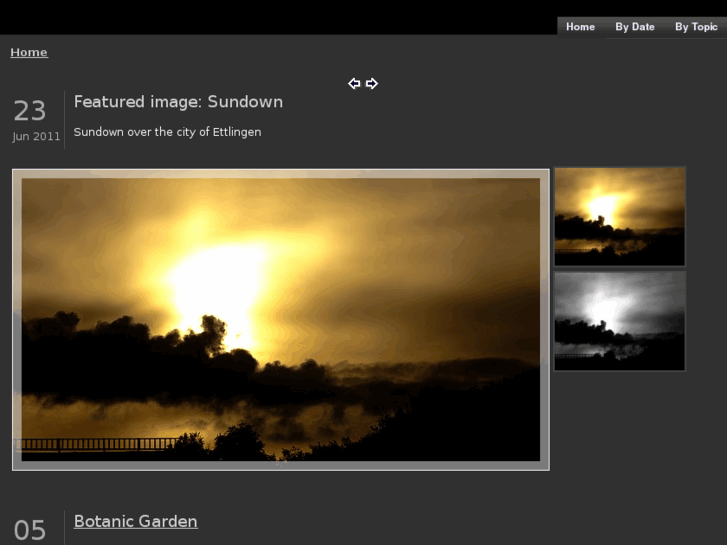Click the bright sun in large photo
Image resolution: width=727 pixels, height=545 pixels.
click(215, 285)
